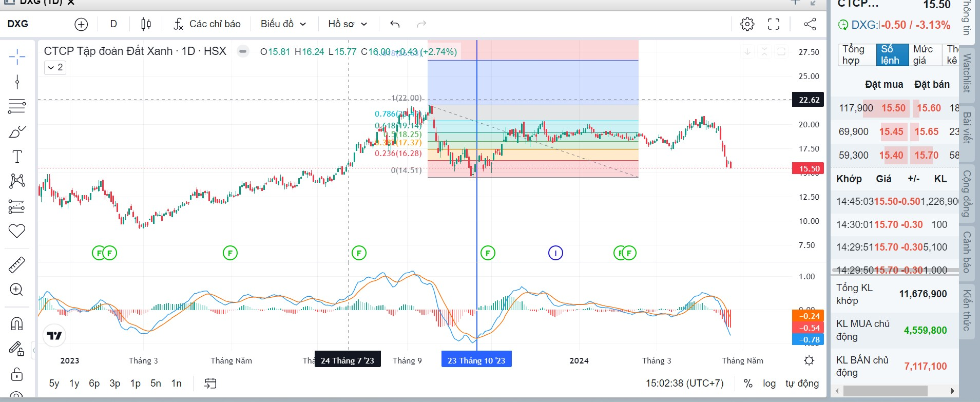The width and height of the screenshot is (980, 402).
Task: Redo the chart action
Action: click(x=421, y=24)
